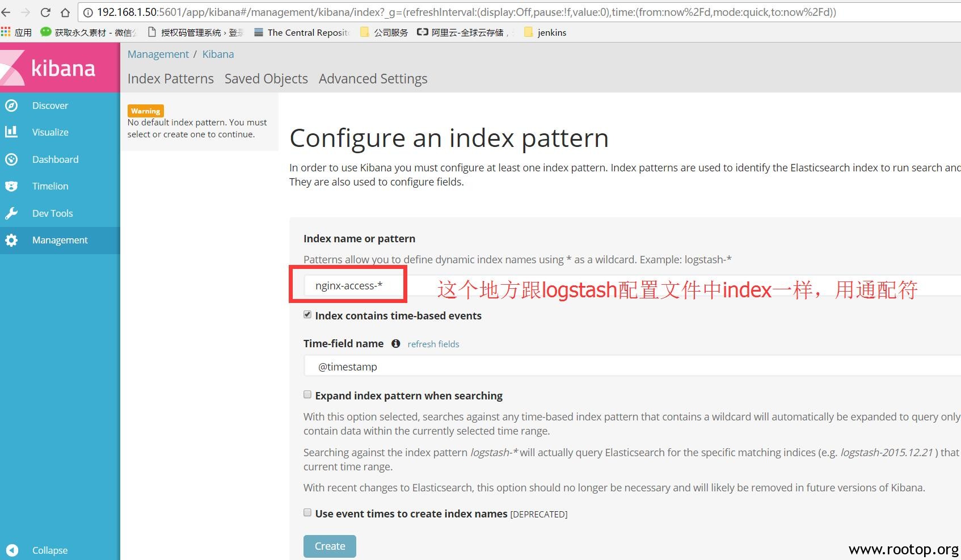Viewport: 961px width, 560px height.
Task: Open the Advanced Settings tab
Action: [373, 79]
